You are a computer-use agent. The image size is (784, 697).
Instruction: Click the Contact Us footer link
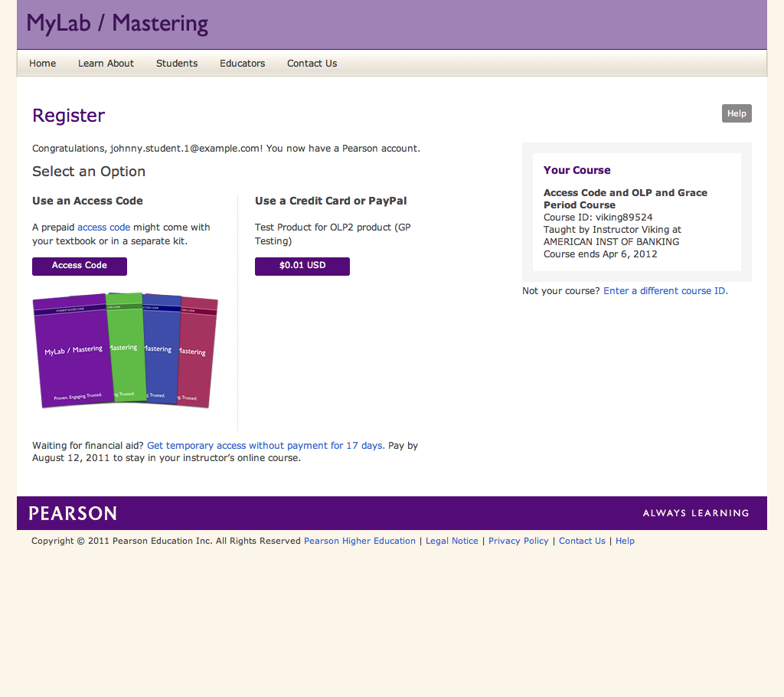(x=582, y=541)
